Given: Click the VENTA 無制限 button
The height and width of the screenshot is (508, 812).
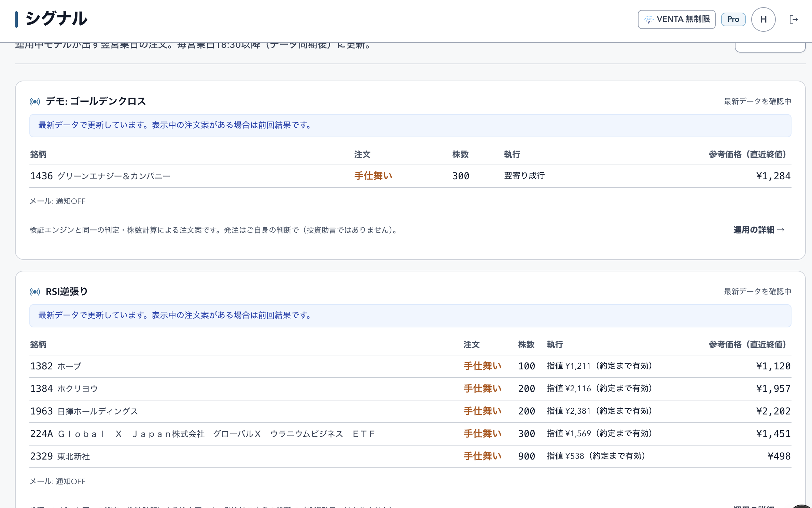Looking at the screenshot, I should (x=676, y=19).
